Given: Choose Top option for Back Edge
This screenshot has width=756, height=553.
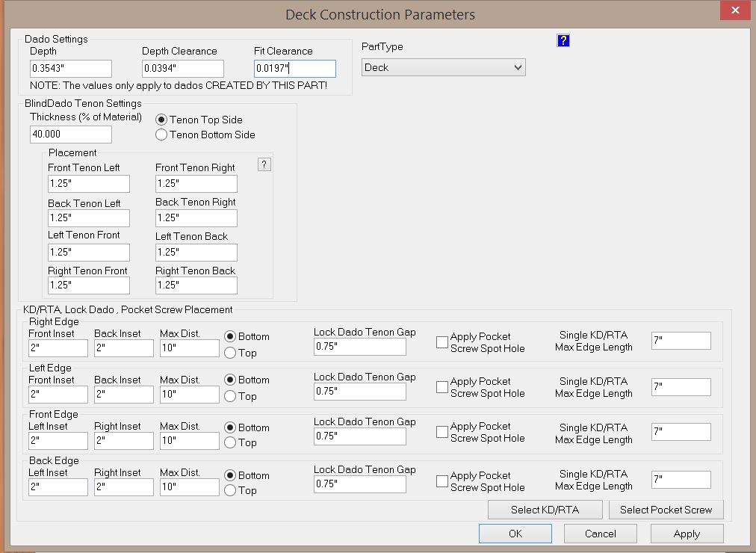Looking at the screenshot, I should [230, 491].
